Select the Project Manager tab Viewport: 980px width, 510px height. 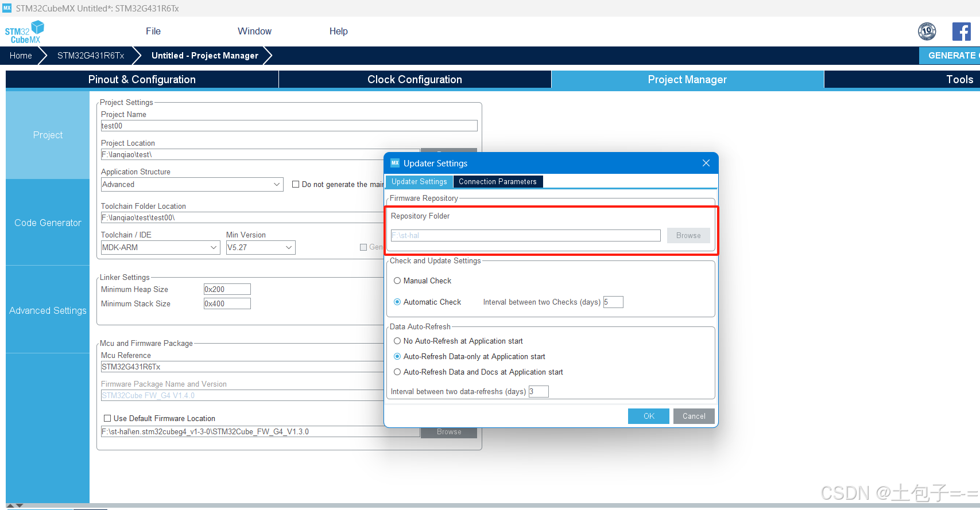687,80
